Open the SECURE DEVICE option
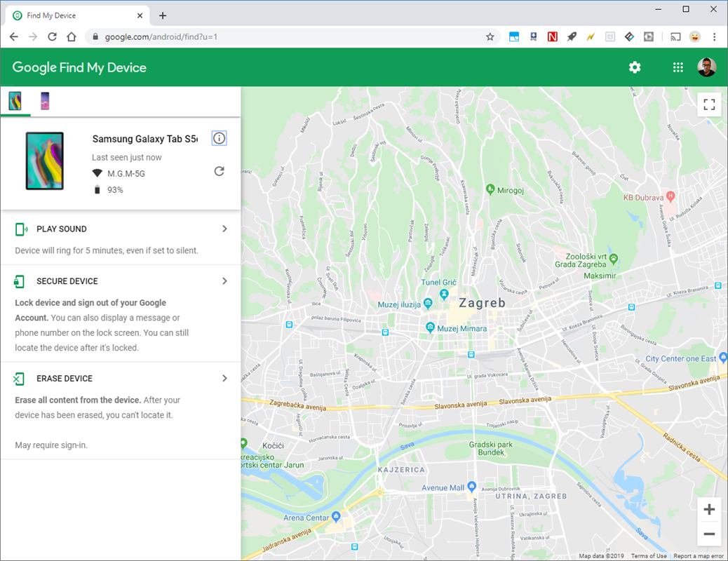 (x=121, y=314)
